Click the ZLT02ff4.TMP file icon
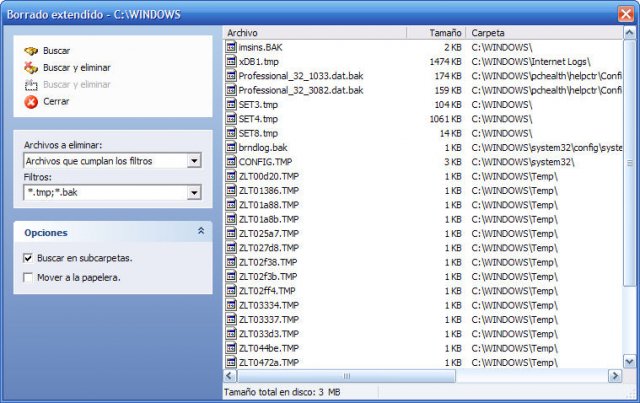 (x=231, y=291)
